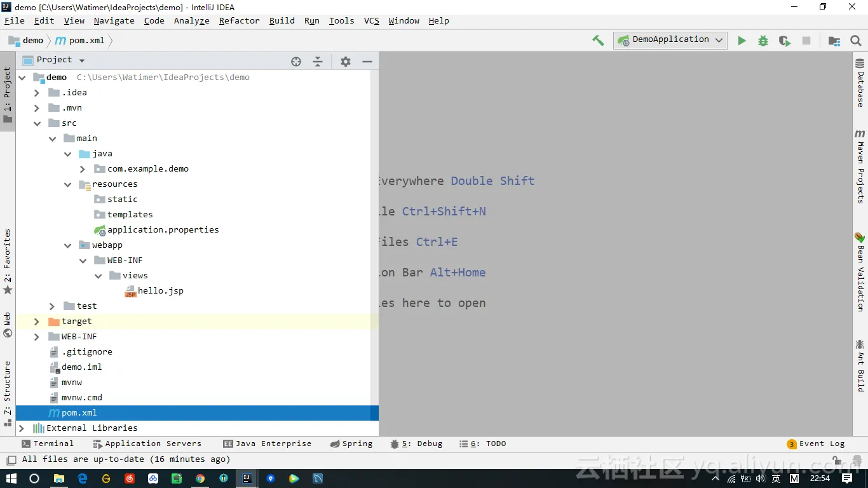
Task: Expand the .idea folder
Action: click(37, 93)
